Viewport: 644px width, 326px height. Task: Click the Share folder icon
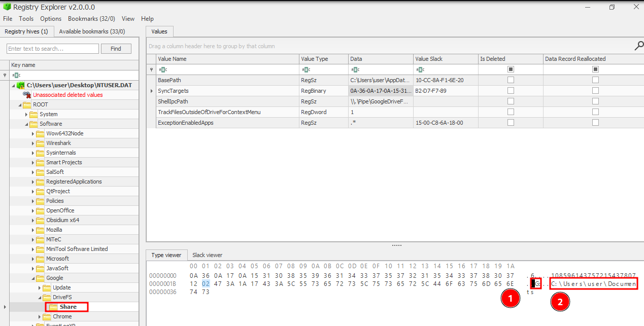point(53,307)
